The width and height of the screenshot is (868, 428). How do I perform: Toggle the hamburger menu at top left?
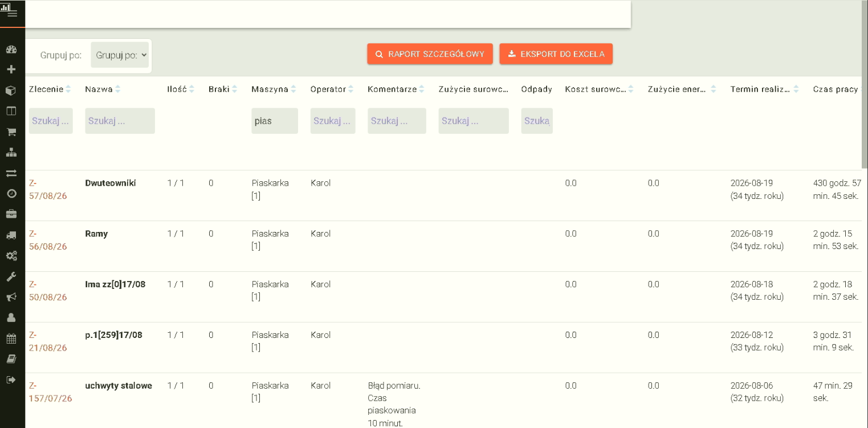(12, 13)
